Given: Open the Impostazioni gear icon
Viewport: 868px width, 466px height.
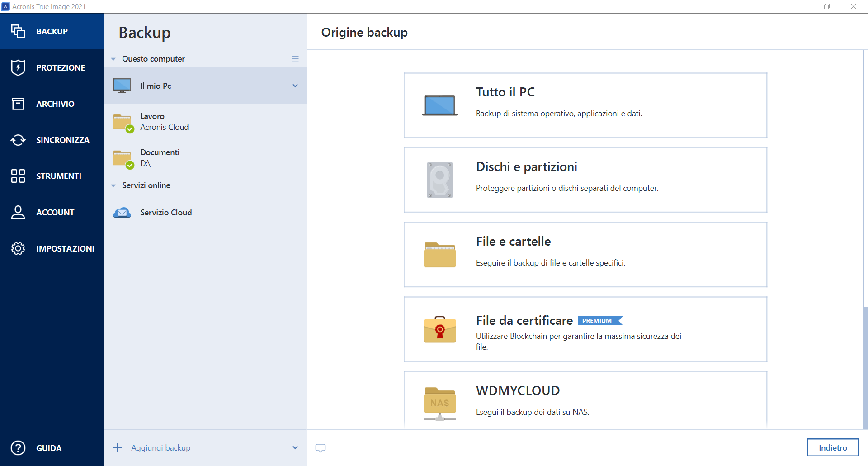Looking at the screenshot, I should [18, 248].
